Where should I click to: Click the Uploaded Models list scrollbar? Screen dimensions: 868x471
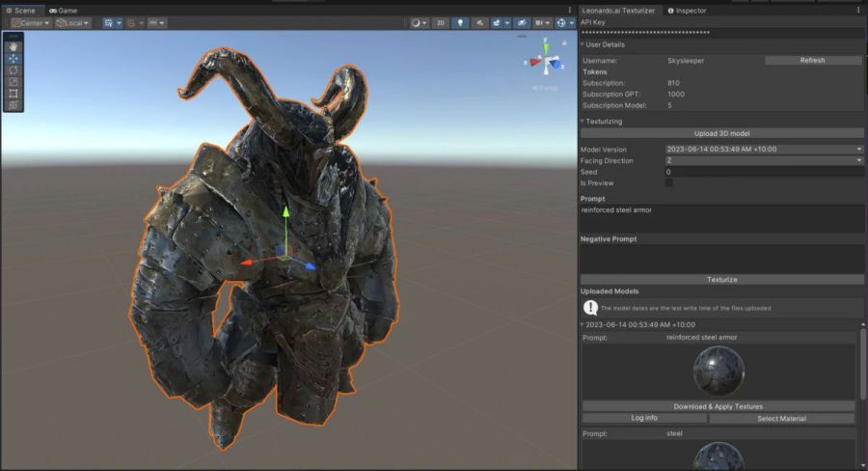coord(862,364)
